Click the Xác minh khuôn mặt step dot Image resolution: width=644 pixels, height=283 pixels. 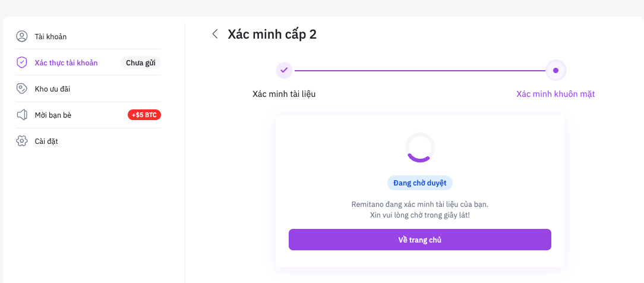tap(555, 70)
